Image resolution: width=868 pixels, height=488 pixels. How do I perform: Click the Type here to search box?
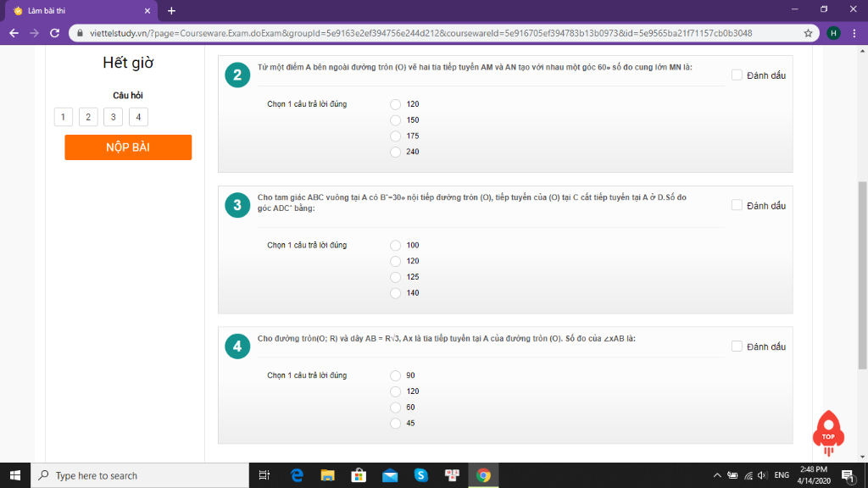coord(140,475)
